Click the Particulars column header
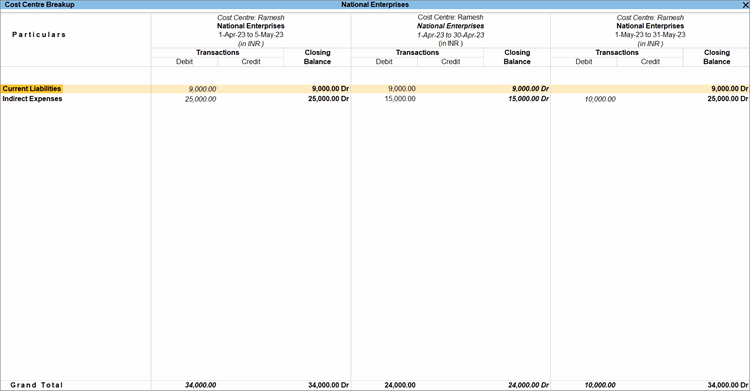The image size is (750, 391). point(39,34)
